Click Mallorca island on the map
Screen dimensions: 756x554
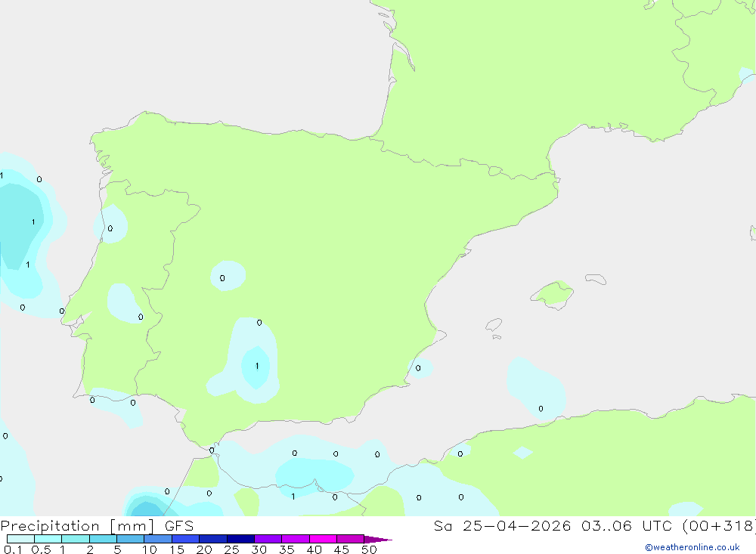tap(553, 294)
